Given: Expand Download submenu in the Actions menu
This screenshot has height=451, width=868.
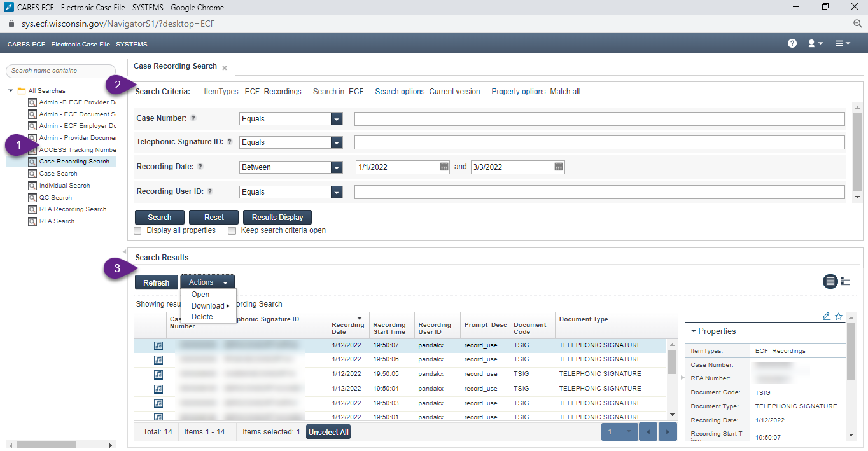Looking at the screenshot, I should (x=209, y=306).
